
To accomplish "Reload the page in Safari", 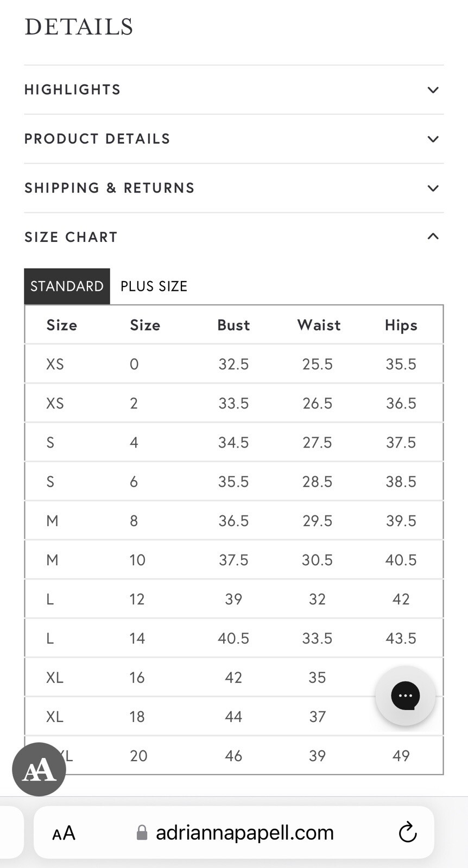I will (407, 833).
